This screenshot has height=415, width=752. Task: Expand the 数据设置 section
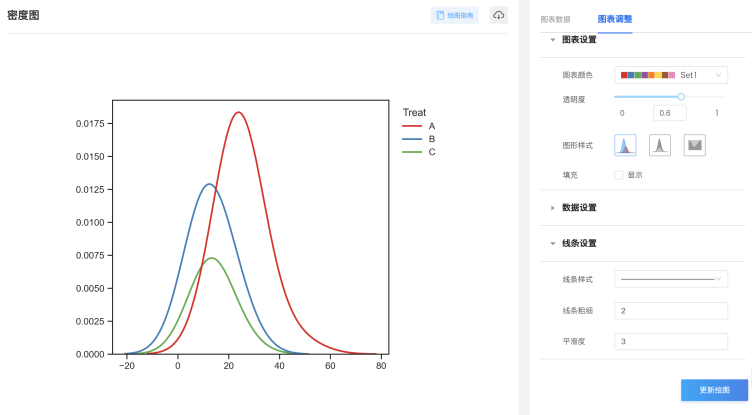(x=553, y=208)
